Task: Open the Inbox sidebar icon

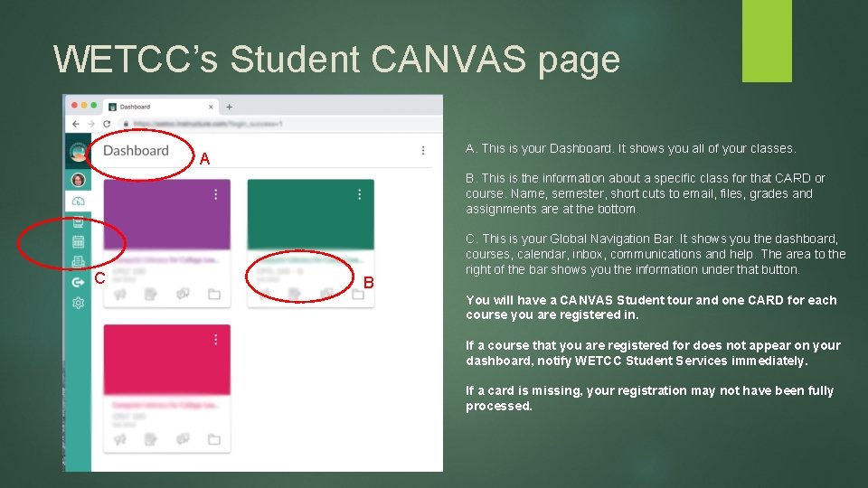Action: coord(78,262)
